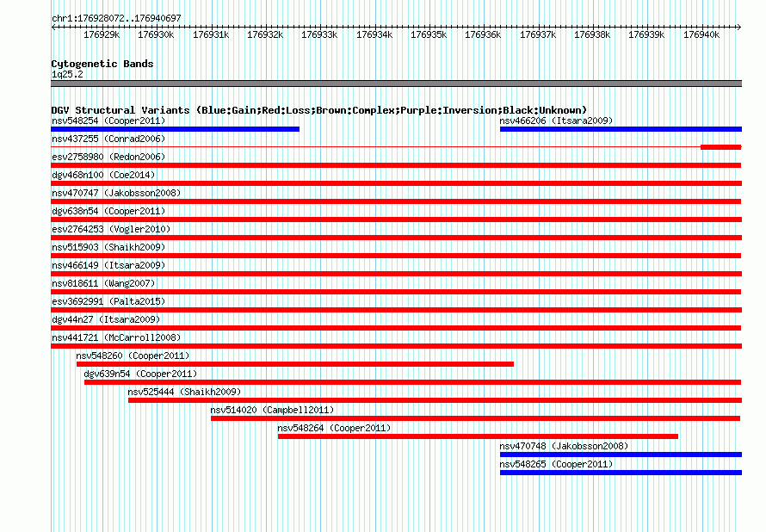This screenshot has height=532, width=766.
Task: Click the blue gain bar under nsv548265
Action: [x=621, y=473]
